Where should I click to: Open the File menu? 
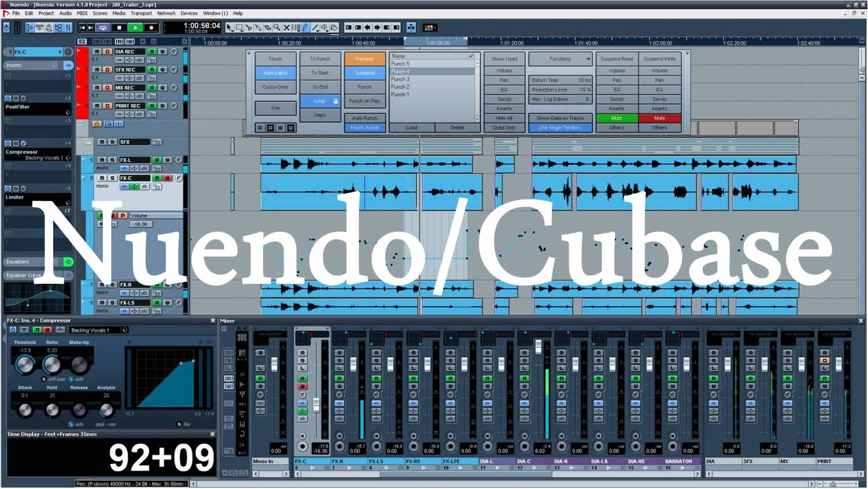[x=16, y=13]
